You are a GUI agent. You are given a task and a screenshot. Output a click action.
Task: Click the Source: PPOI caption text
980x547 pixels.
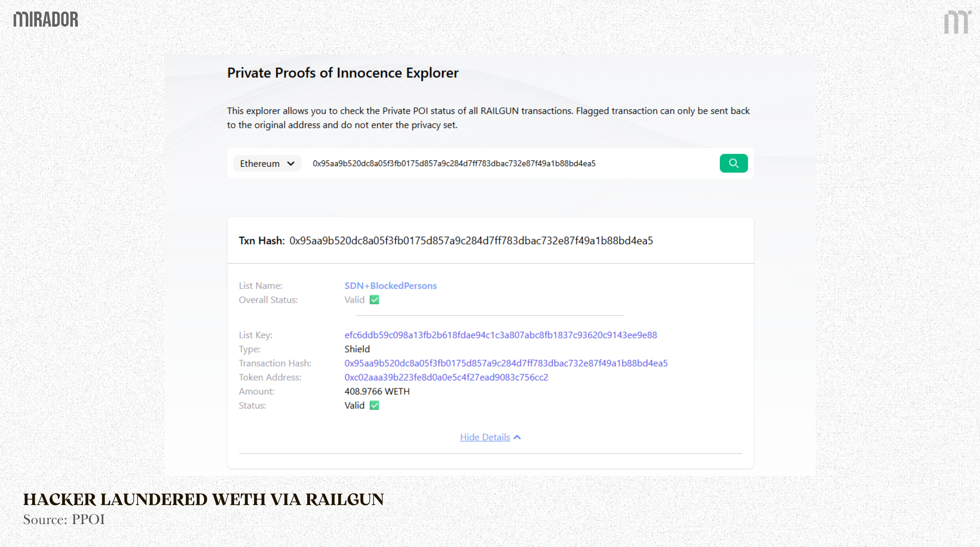click(64, 520)
